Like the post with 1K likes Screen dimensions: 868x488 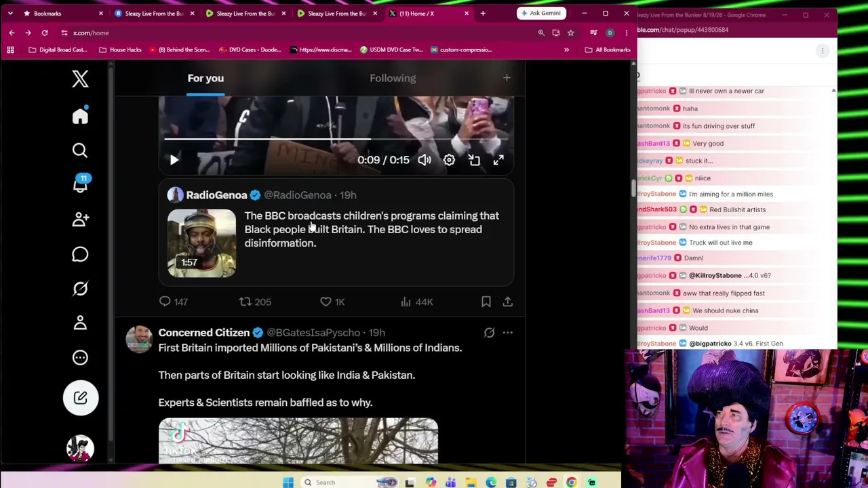point(332,302)
